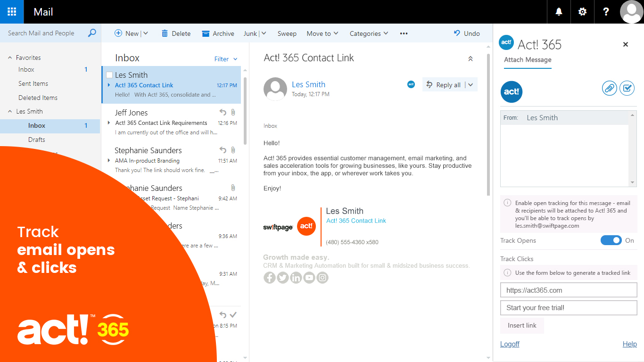Click Sweep in the toolbar
This screenshot has height=362, width=644.
point(287,33)
